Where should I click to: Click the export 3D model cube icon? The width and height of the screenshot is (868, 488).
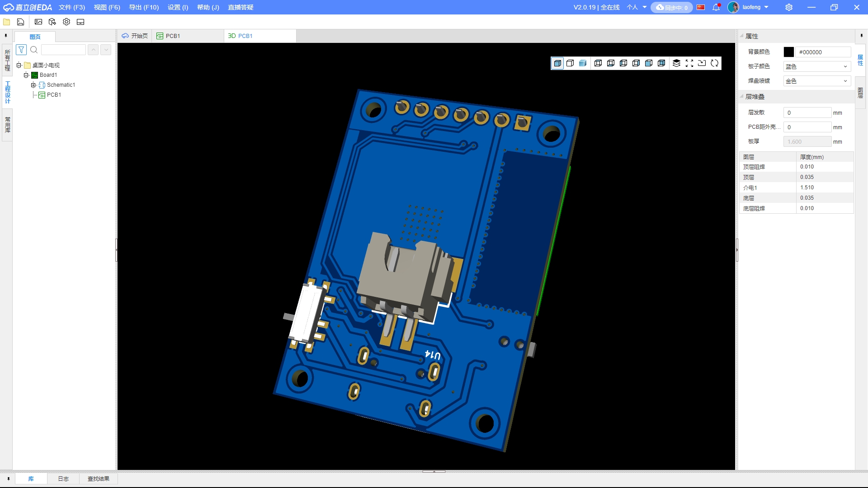pos(52,22)
